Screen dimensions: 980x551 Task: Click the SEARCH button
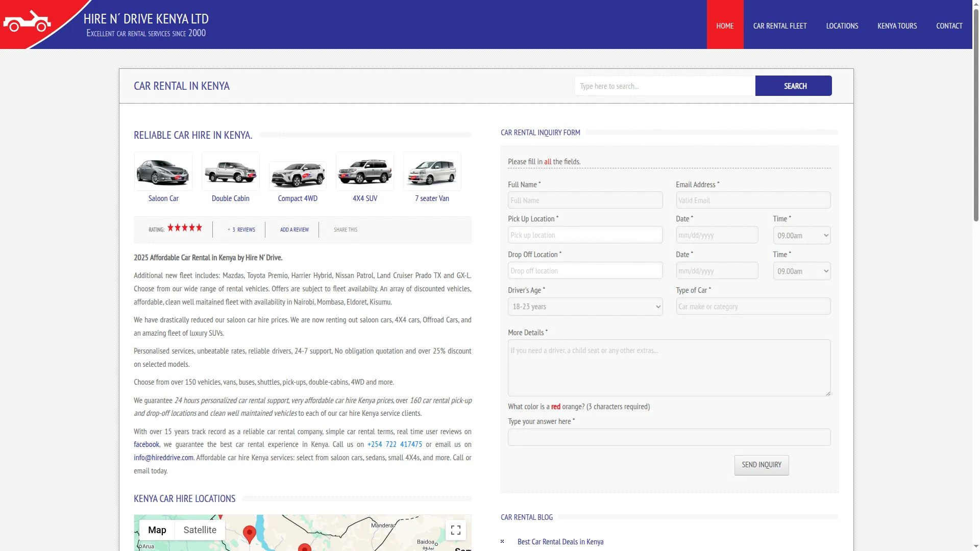(794, 86)
